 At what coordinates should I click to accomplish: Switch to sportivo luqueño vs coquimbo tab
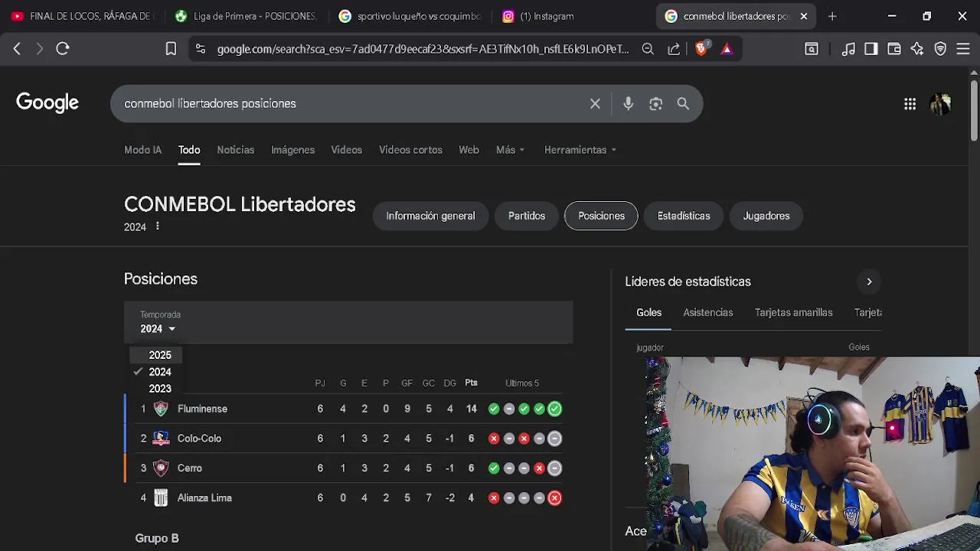coord(410,16)
